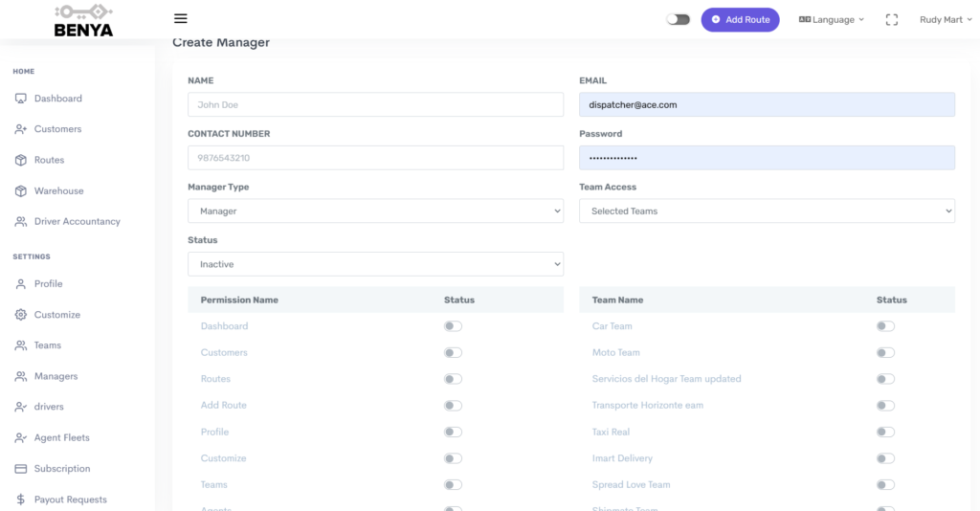Click the Subscription card icon in sidebar

tap(21, 469)
